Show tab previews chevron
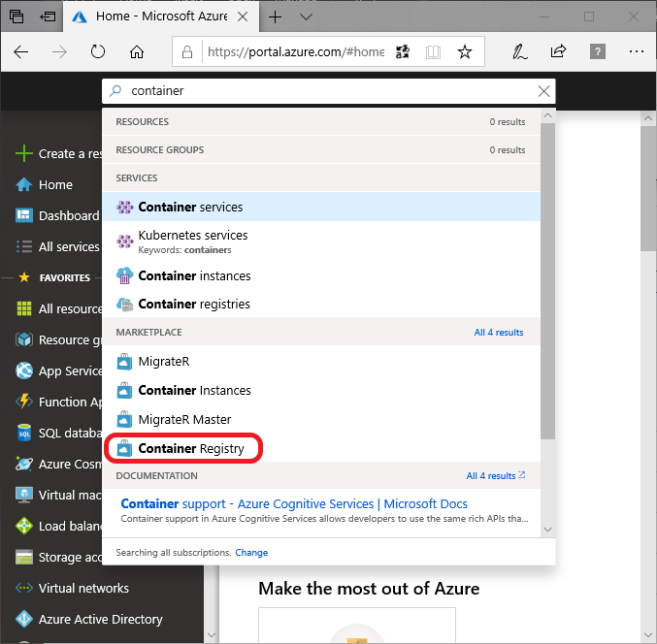The width and height of the screenshot is (657, 644). [x=307, y=16]
